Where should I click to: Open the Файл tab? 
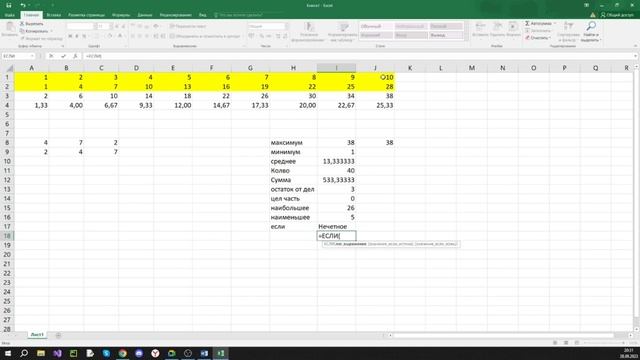(x=9, y=15)
